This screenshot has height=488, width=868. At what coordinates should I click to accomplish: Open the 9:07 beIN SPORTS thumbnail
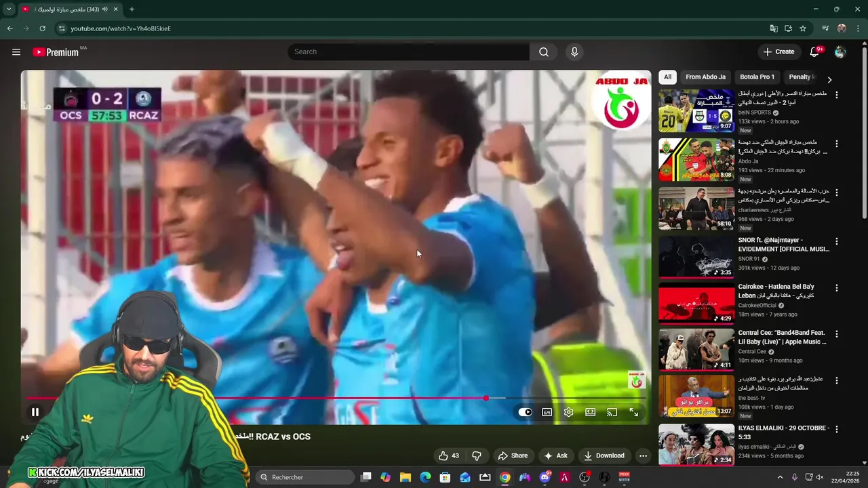coord(696,110)
